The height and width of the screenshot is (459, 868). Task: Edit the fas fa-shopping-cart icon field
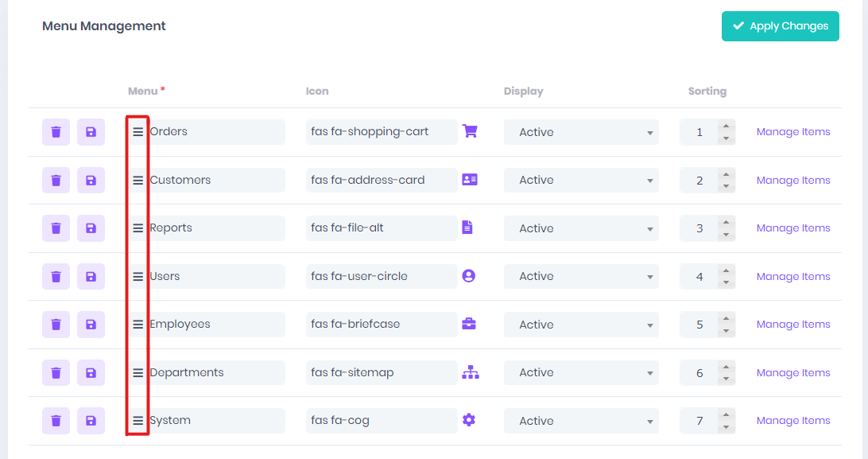382,132
